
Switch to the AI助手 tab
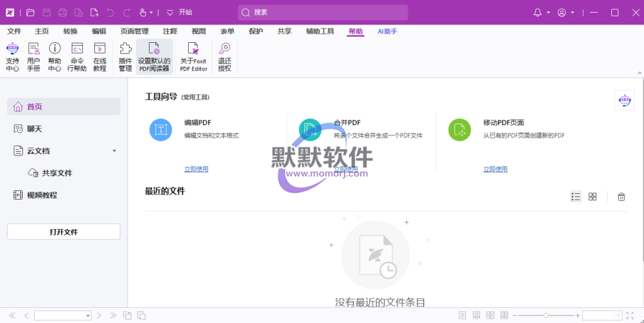point(387,31)
